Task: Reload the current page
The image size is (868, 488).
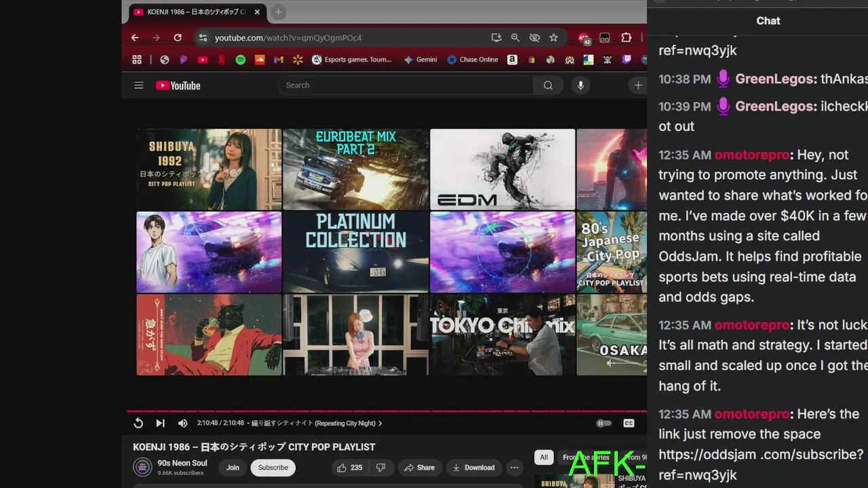Action: [178, 38]
